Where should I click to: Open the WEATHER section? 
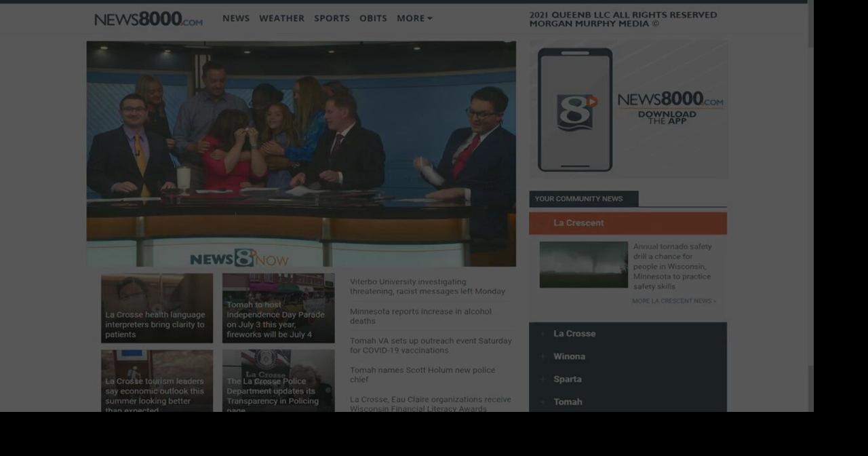click(281, 18)
